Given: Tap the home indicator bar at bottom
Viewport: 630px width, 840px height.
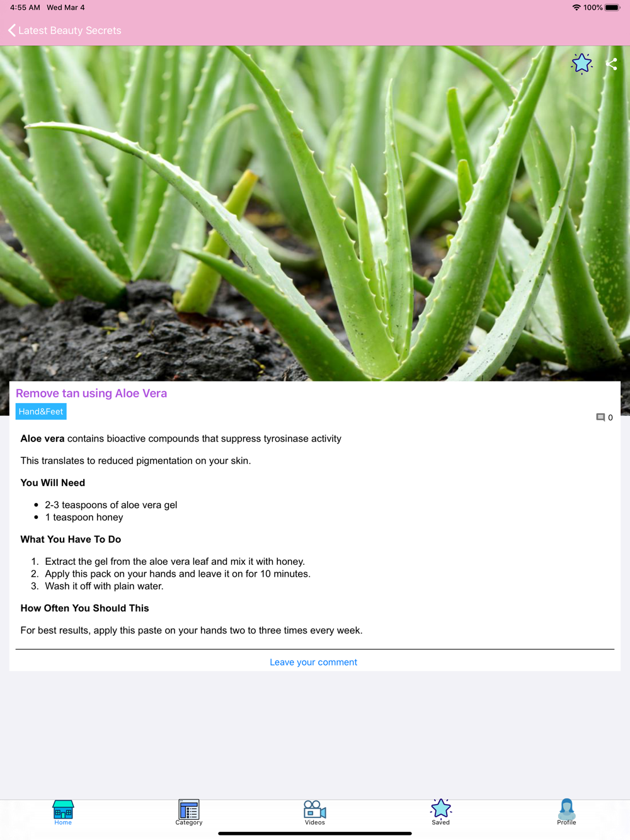Looking at the screenshot, I should coord(315,833).
